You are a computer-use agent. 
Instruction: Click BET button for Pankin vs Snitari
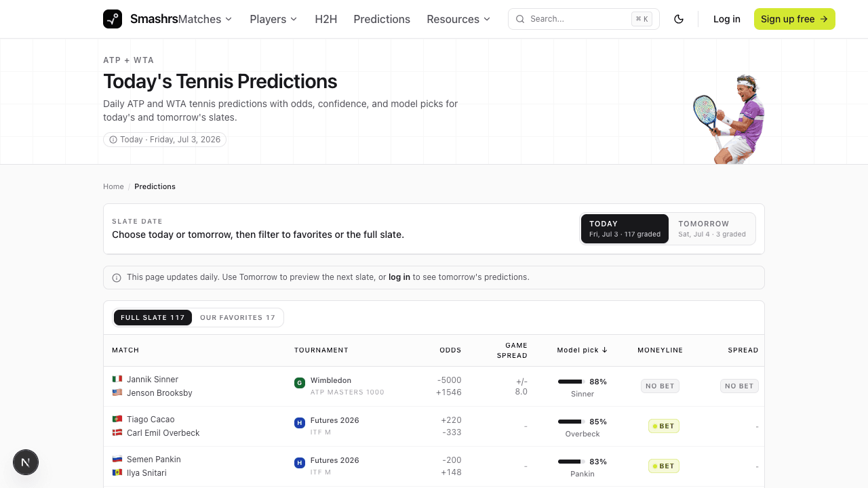coord(663,466)
